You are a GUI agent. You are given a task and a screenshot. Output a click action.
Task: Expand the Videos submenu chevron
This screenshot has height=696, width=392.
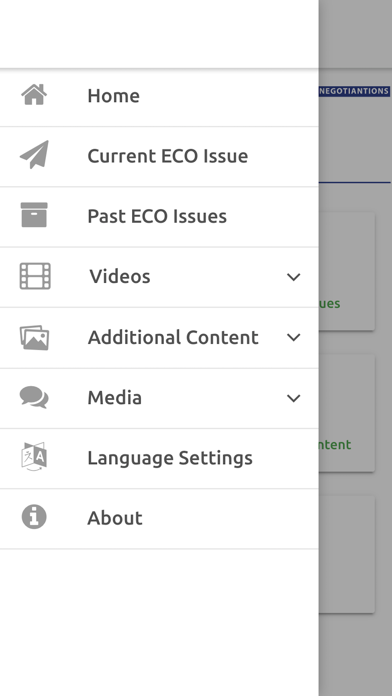tap(293, 277)
